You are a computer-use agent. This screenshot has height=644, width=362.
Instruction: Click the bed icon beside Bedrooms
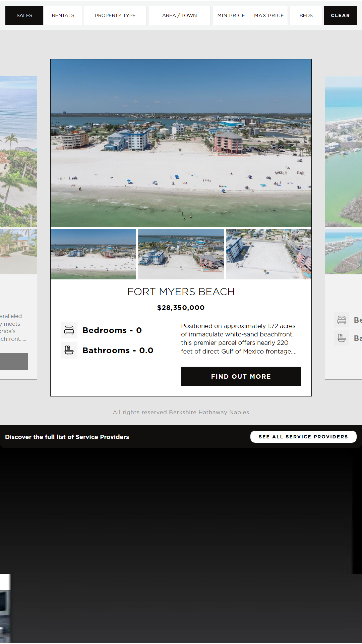[69, 330]
